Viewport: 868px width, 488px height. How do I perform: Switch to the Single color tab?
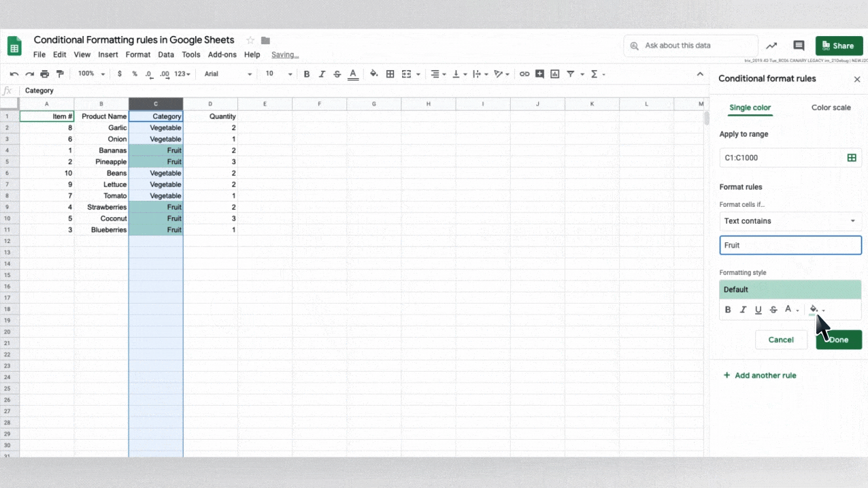[750, 108]
